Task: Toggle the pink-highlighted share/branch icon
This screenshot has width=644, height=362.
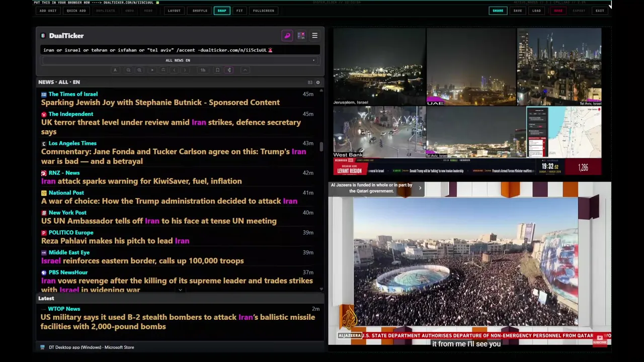Action: [x=229, y=70]
